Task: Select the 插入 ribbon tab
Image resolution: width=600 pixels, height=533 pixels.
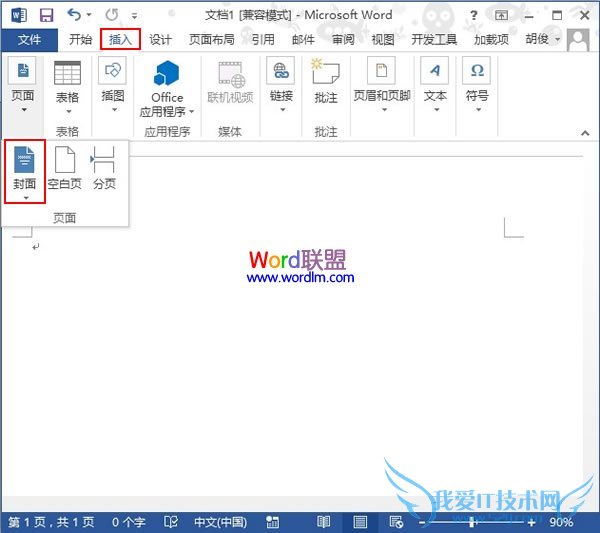Action: coord(120,39)
